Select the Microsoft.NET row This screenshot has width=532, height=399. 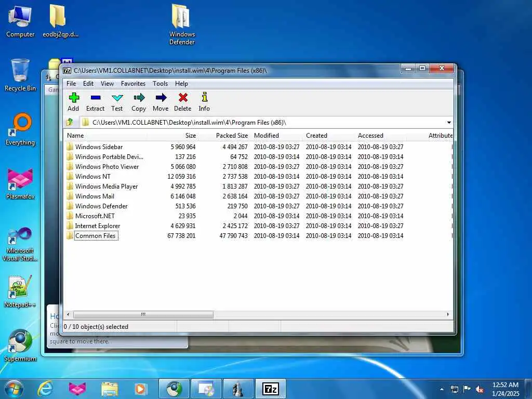point(259,216)
